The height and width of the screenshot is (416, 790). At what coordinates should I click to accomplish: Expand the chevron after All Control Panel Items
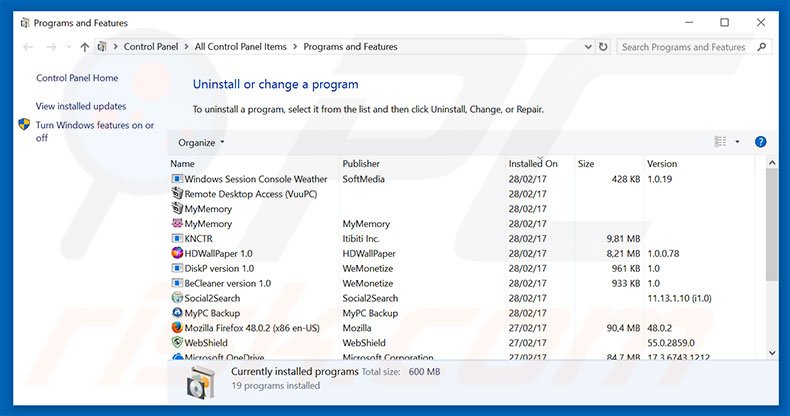[x=295, y=47]
